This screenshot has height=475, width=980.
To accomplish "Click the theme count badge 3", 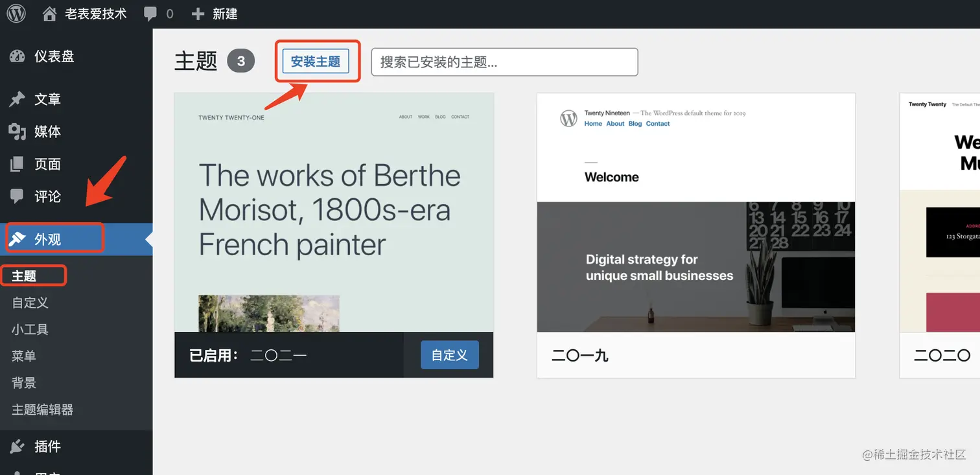I will pos(241,62).
